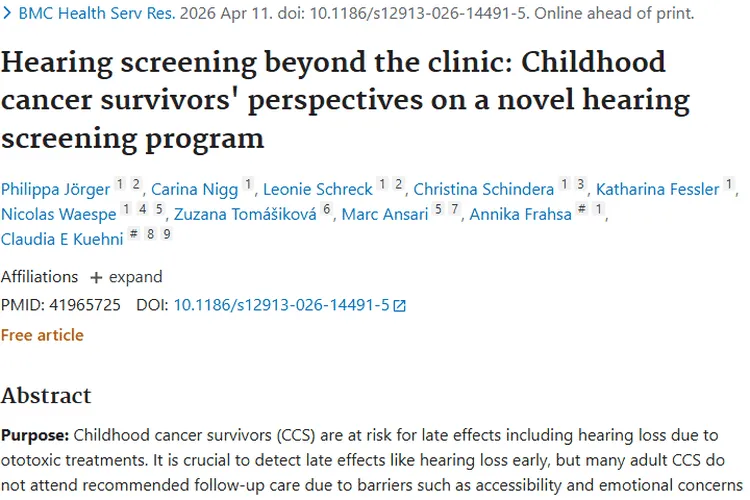
Task: Open the DOI link 10.1186/s12913-026-14491-5
Action: (x=281, y=305)
